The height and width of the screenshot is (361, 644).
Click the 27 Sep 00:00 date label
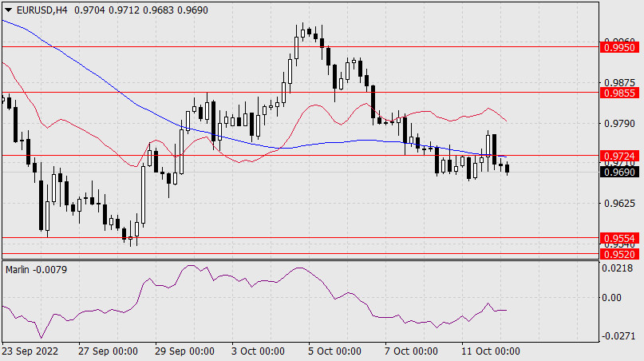tap(108, 351)
